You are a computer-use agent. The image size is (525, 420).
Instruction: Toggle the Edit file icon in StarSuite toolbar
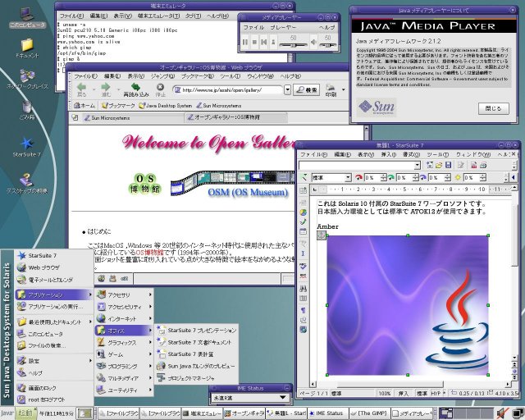(x=461, y=165)
